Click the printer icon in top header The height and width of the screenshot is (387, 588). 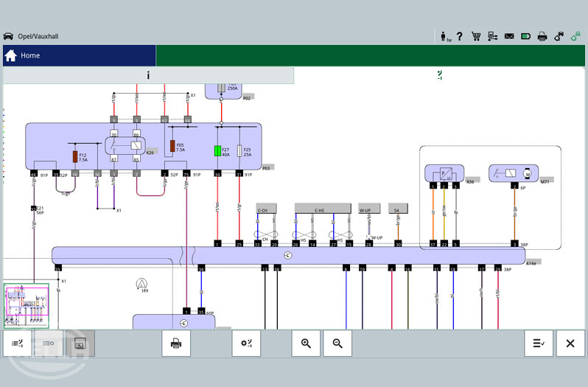pos(542,36)
